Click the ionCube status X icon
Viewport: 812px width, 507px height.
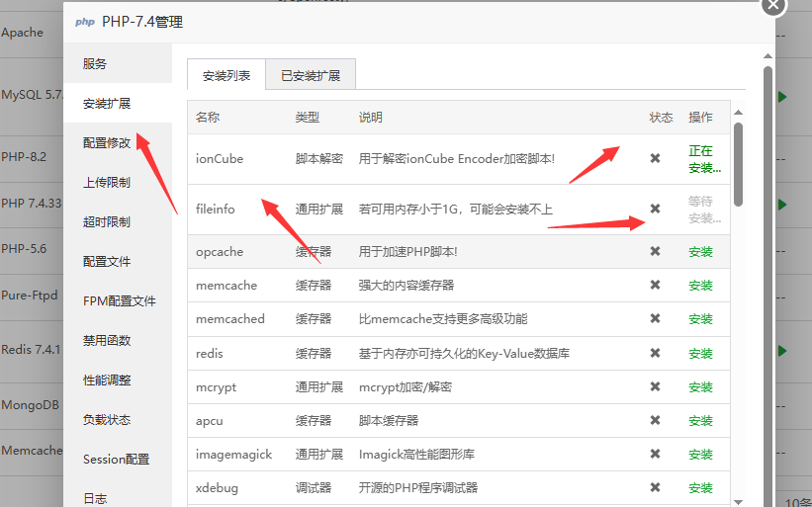pos(655,158)
